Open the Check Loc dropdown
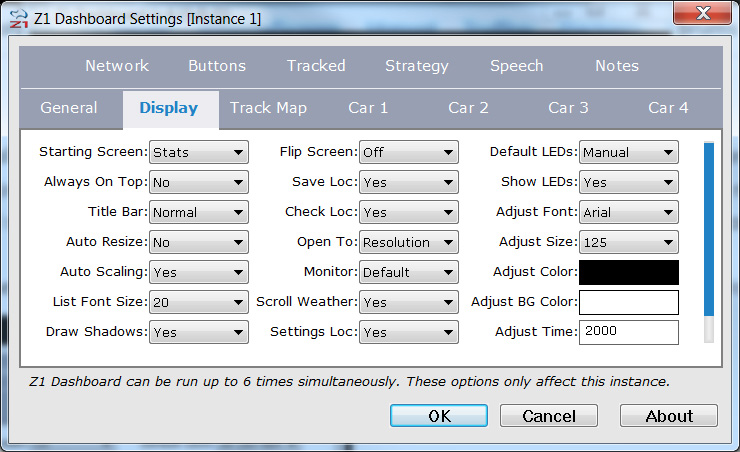The width and height of the screenshot is (740, 452). click(x=409, y=212)
